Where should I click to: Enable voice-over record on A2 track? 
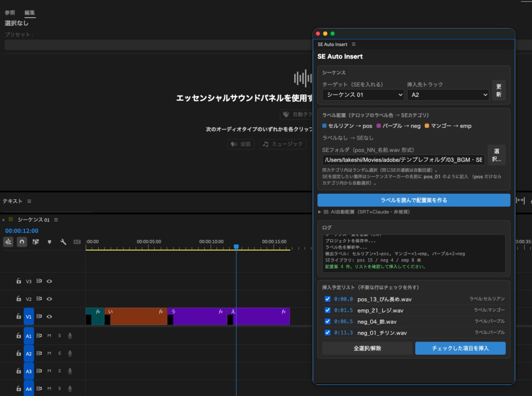[x=70, y=353]
